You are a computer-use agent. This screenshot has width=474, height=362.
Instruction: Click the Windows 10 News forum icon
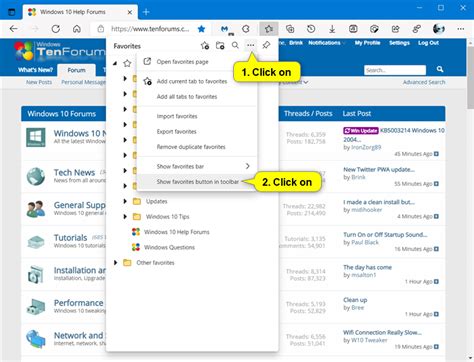(36, 137)
